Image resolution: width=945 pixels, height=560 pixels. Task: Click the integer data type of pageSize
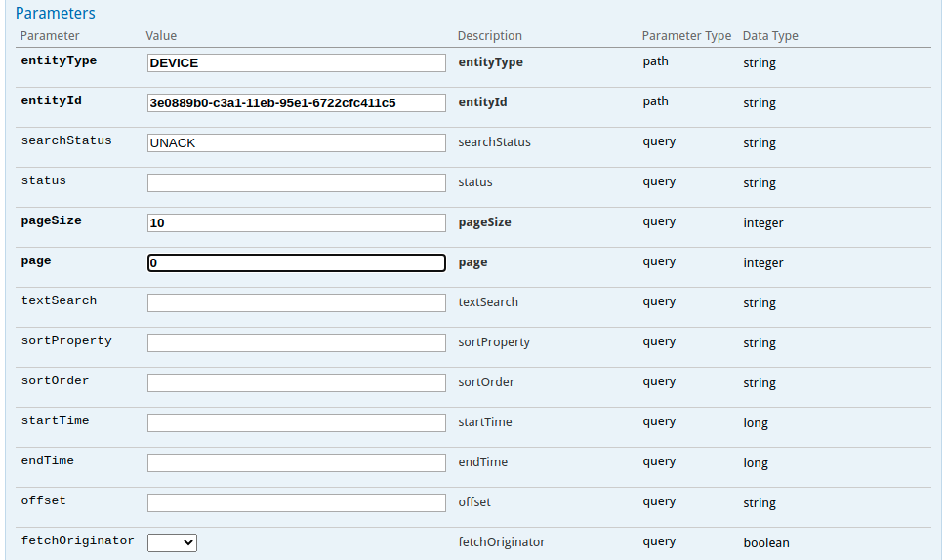763,222
